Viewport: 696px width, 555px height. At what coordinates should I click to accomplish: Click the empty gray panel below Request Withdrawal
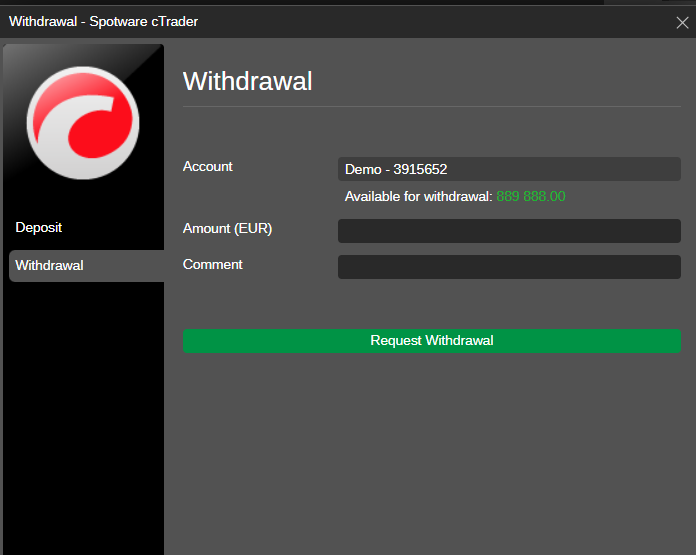pyautogui.click(x=430, y=450)
